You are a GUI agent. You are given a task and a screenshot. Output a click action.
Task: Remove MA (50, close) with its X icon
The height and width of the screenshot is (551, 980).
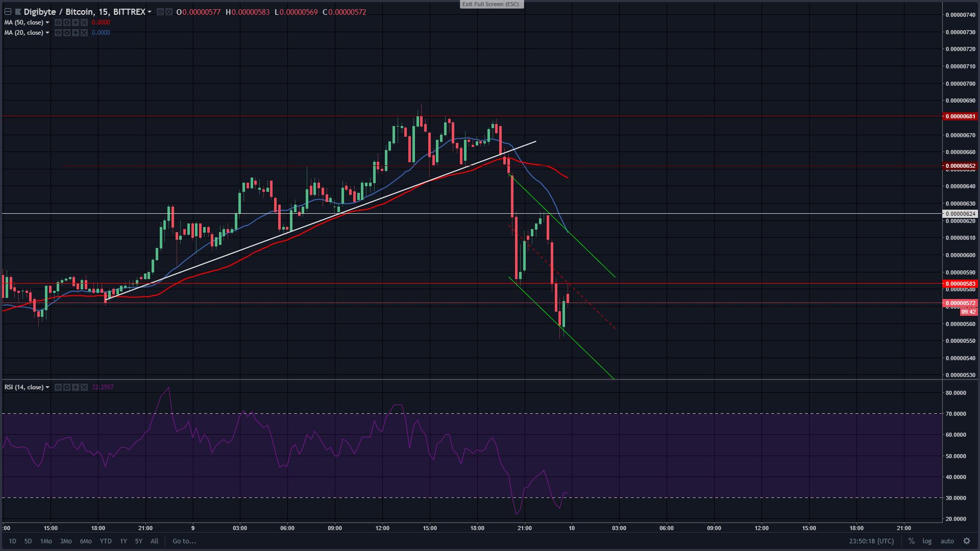tap(84, 22)
